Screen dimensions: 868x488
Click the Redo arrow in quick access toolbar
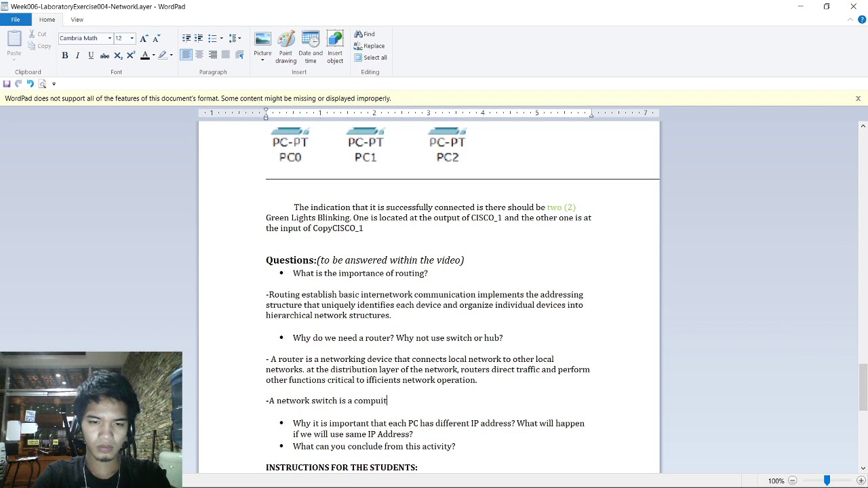point(18,84)
